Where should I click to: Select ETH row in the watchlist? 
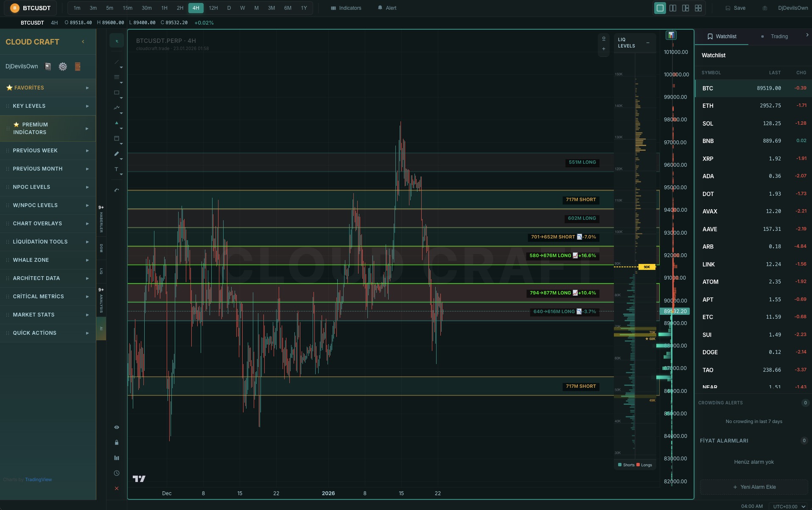tap(753, 106)
